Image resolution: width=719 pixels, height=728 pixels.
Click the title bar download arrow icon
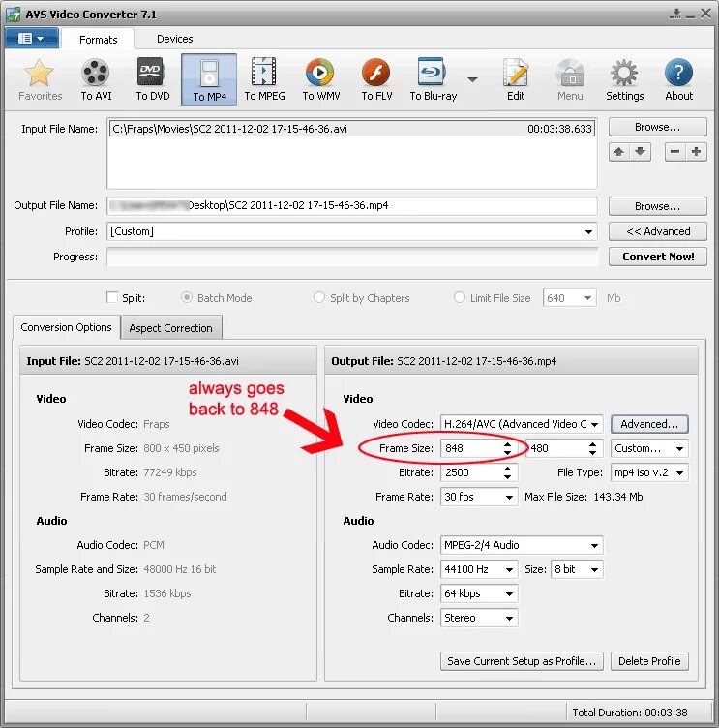pyautogui.click(x=675, y=14)
